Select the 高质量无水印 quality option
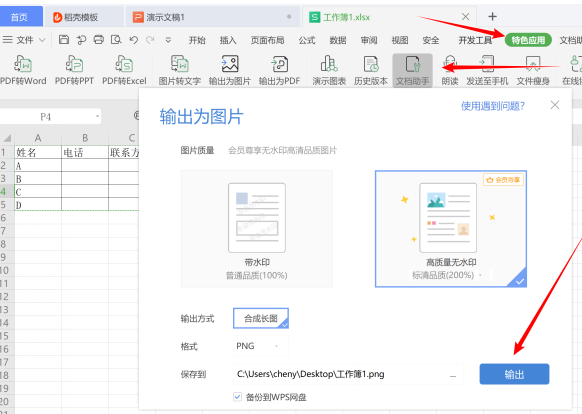 coord(451,229)
